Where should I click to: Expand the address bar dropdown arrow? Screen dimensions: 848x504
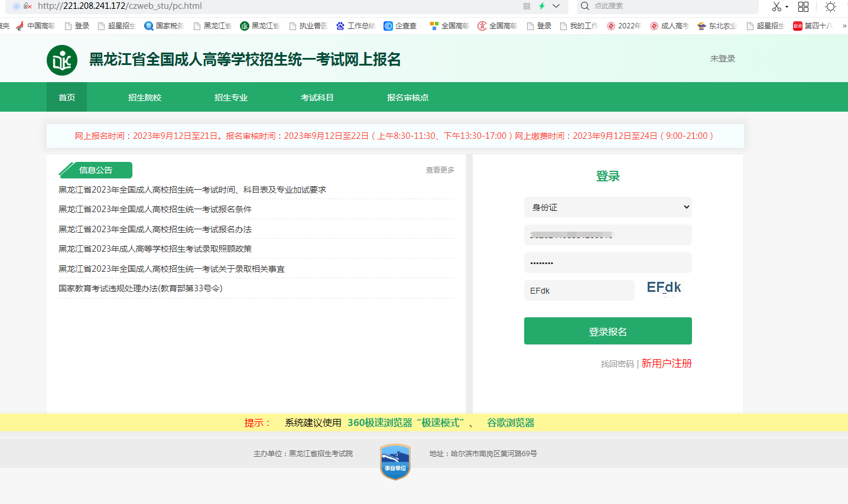click(556, 6)
